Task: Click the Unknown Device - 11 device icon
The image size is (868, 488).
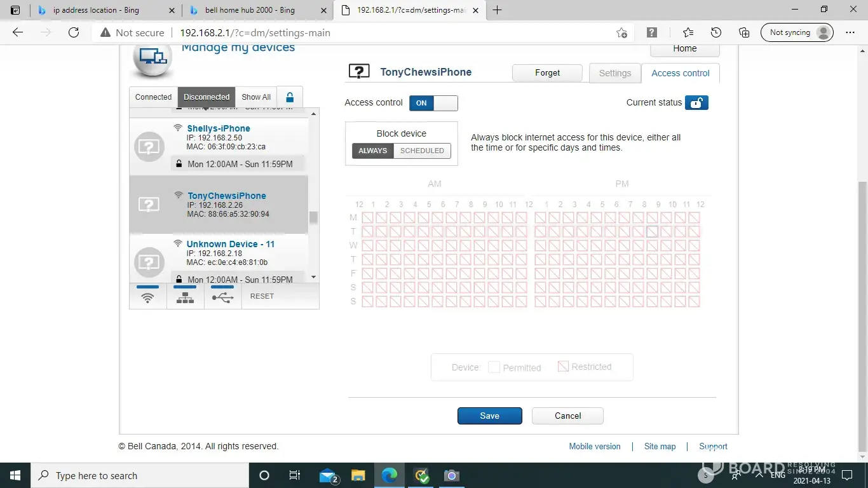Action: pos(149,262)
